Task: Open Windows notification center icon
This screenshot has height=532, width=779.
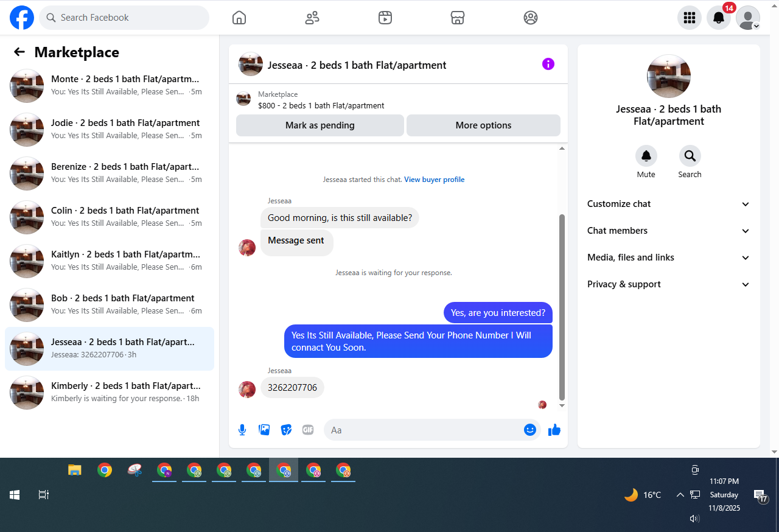Action: point(760,496)
